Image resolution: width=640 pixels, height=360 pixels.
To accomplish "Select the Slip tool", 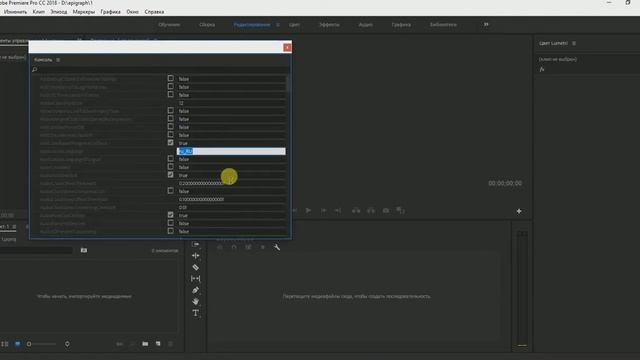I will coord(196,278).
